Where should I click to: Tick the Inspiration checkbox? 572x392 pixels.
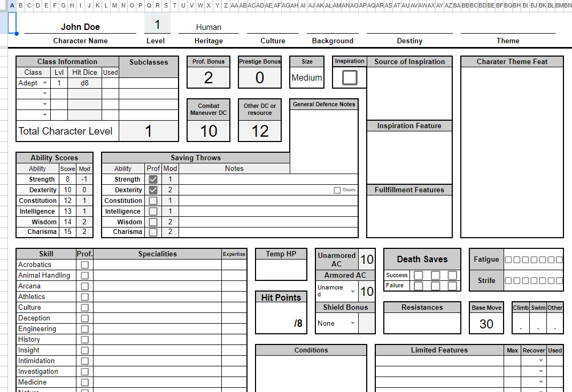pyautogui.click(x=350, y=77)
